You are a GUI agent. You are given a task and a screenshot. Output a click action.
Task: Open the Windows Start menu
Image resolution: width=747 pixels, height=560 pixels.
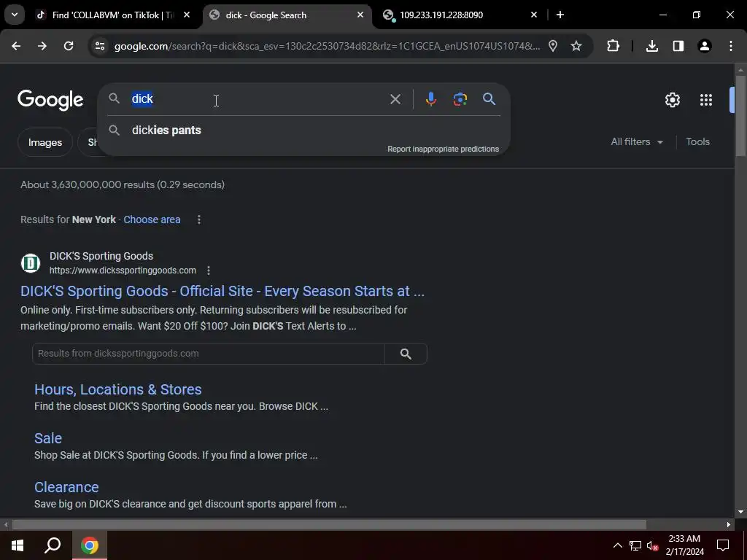click(x=18, y=545)
